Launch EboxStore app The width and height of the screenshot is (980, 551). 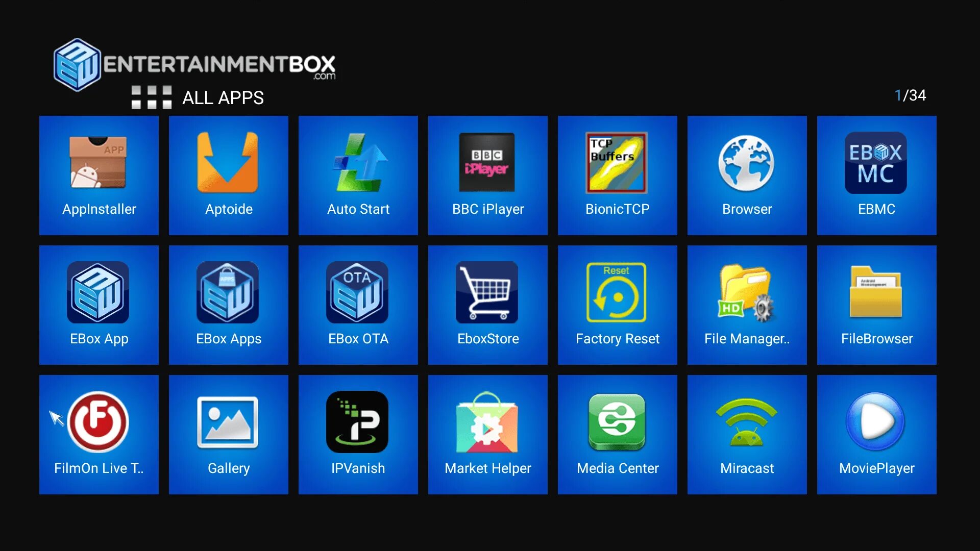coord(486,305)
